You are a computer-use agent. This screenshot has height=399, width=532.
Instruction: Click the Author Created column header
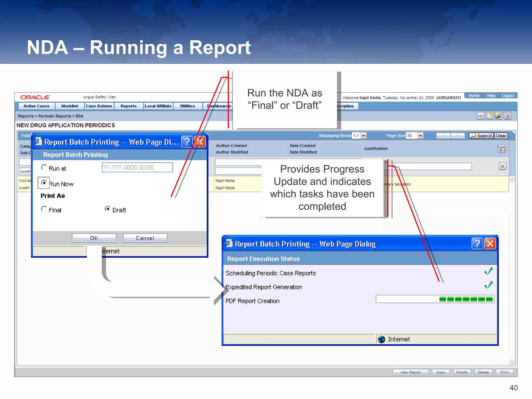pos(231,146)
